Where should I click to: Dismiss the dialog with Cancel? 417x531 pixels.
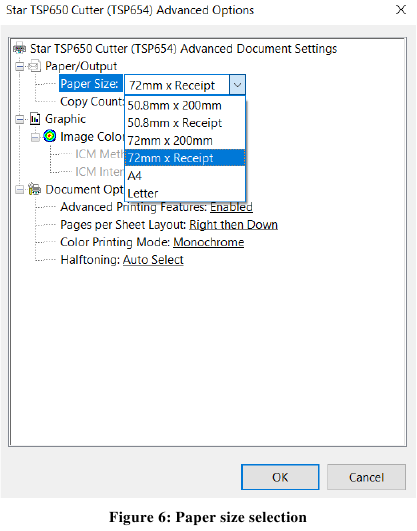tap(366, 477)
